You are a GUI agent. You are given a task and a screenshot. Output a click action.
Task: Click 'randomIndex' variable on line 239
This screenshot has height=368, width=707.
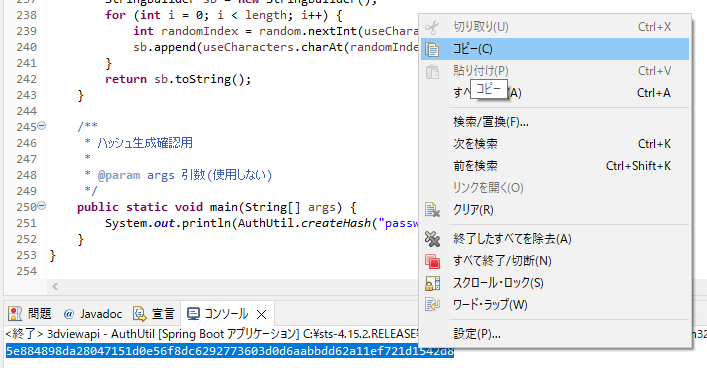click(199, 31)
